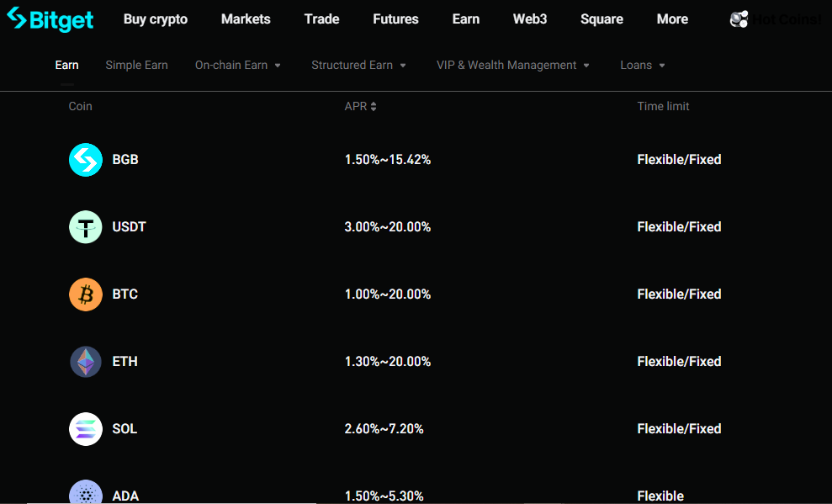
Task: Open the Markets menu
Action: (x=246, y=19)
